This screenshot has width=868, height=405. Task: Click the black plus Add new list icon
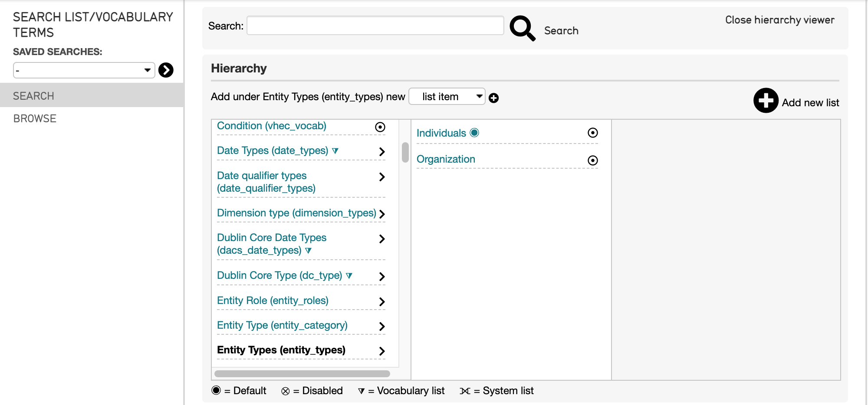click(x=766, y=101)
